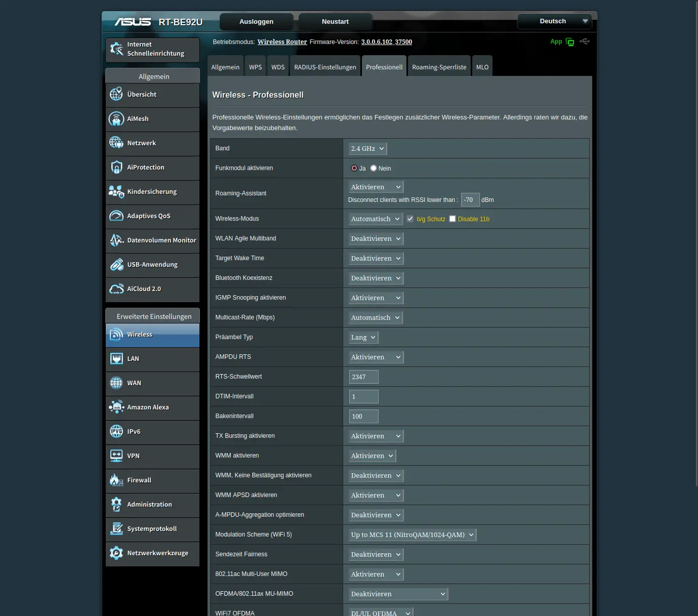Open the Adaptives QoS gauge icon
698x616 pixels.
116,216
